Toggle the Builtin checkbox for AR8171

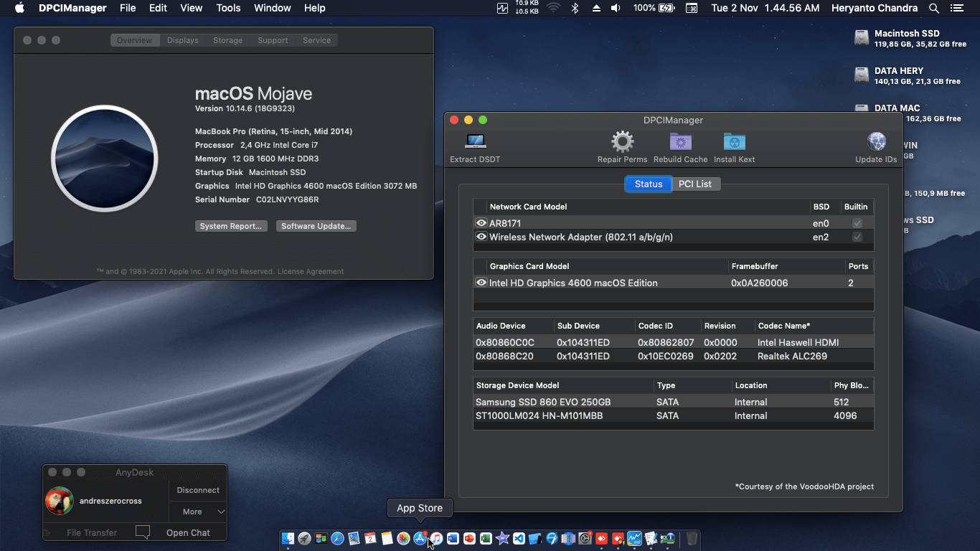tap(857, 223)
